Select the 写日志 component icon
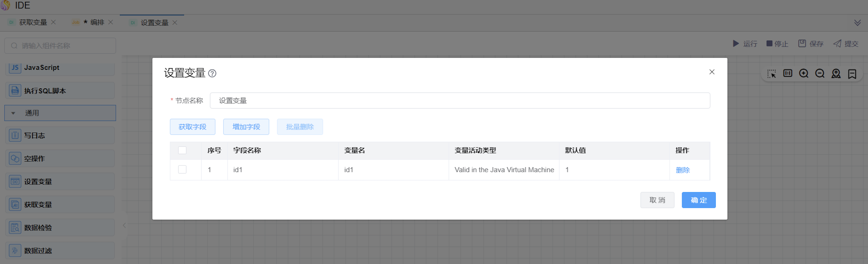The height and width of the screenshot is (264, 868). [x=15, y=135]
